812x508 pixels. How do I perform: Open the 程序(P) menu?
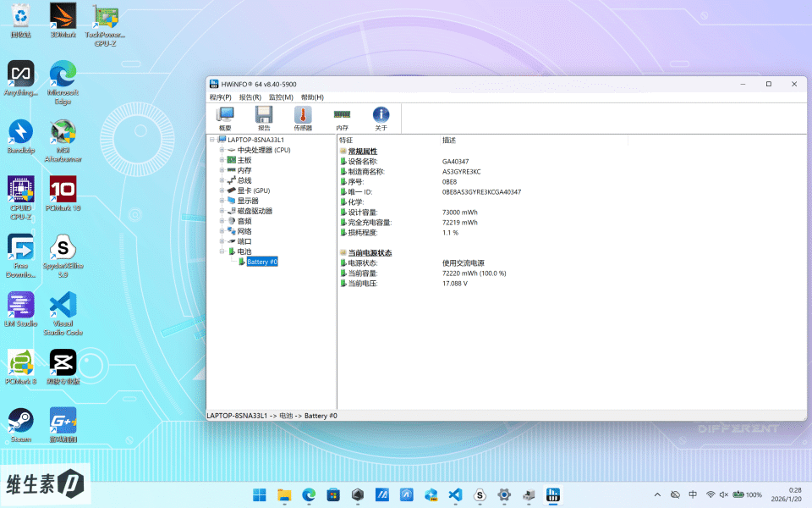[x=222, y=97]
